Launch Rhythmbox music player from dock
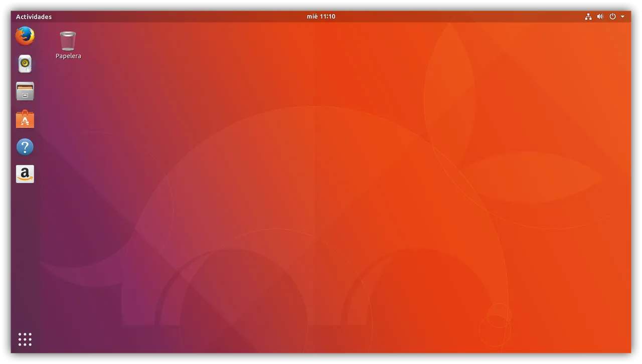The width and height of the screenshot is (642, 364). click(25, 64)
